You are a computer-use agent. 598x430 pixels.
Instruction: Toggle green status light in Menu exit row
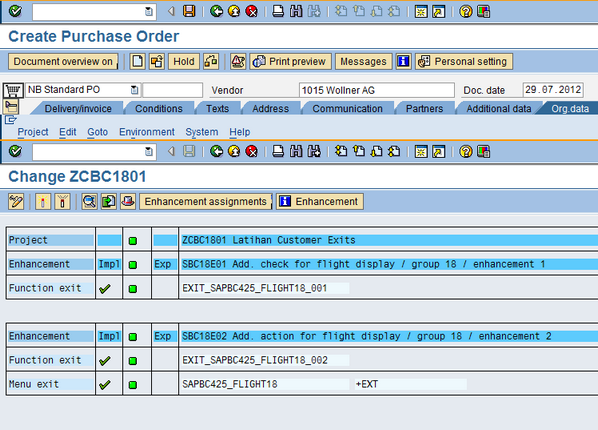(133, 385)
